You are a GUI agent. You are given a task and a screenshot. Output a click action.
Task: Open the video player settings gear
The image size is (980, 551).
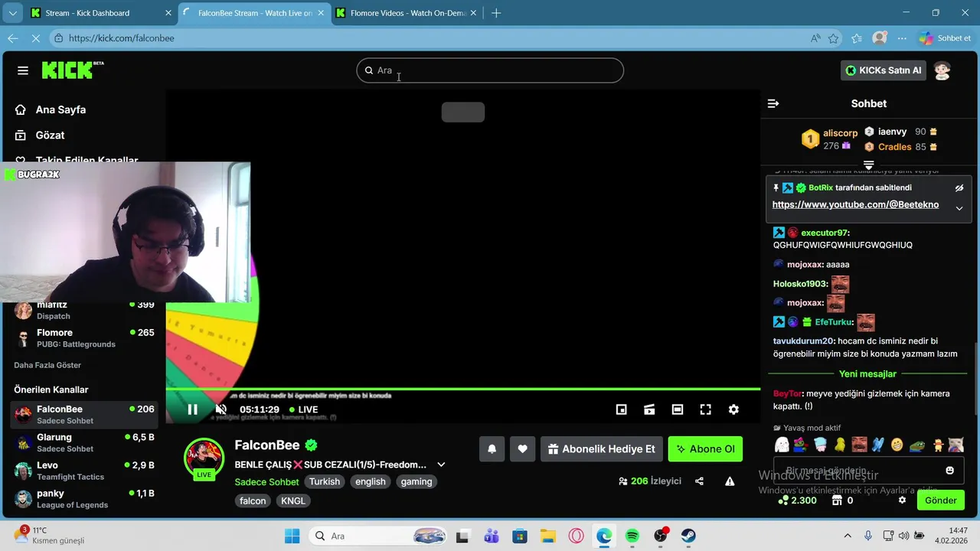tap(733, 409)
